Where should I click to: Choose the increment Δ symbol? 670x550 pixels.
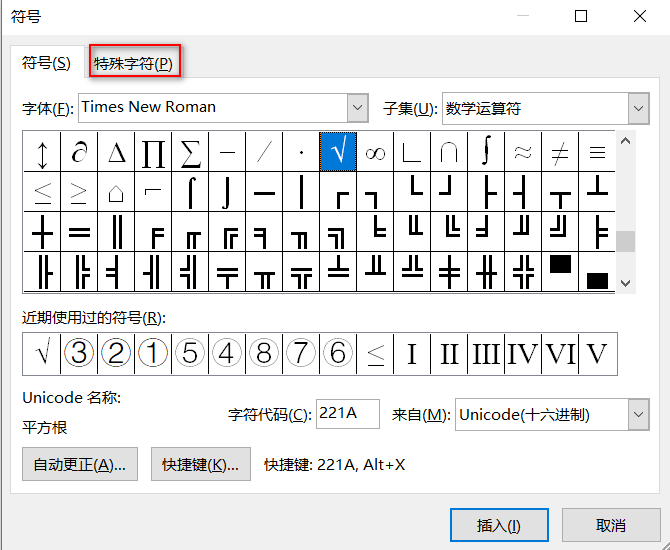click(x=116, y=152)
